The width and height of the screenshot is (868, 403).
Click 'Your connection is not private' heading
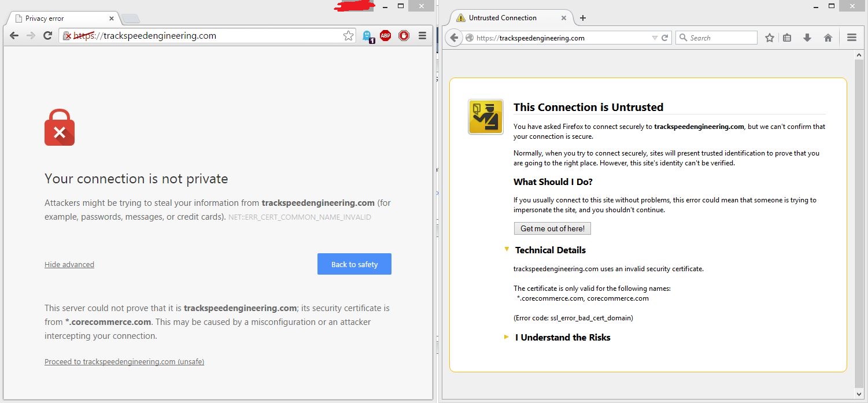pyautogui.click(x=136, y=179)
